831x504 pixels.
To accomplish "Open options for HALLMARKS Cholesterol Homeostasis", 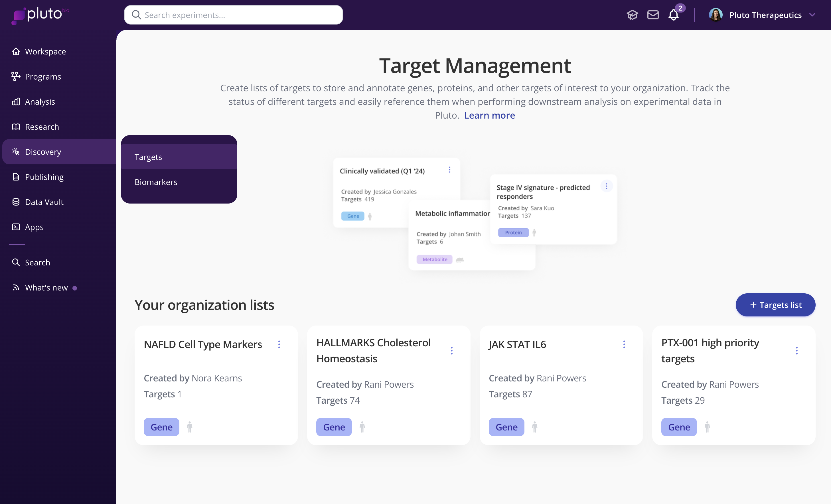I will [451, 351].
